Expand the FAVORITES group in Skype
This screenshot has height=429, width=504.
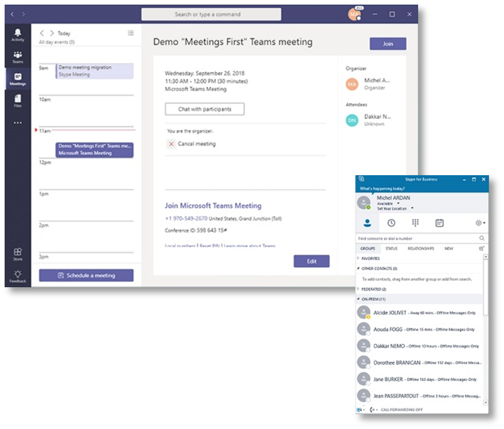click(358, 258)
